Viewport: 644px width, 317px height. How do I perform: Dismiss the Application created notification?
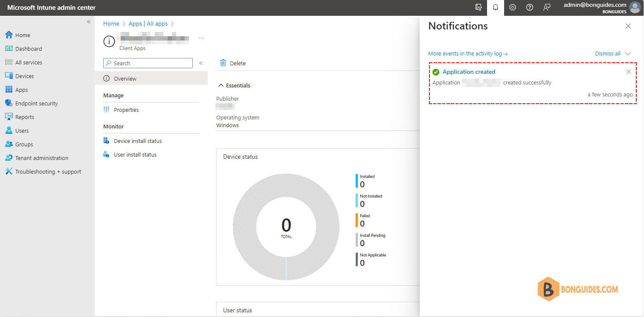coord(628,72)
